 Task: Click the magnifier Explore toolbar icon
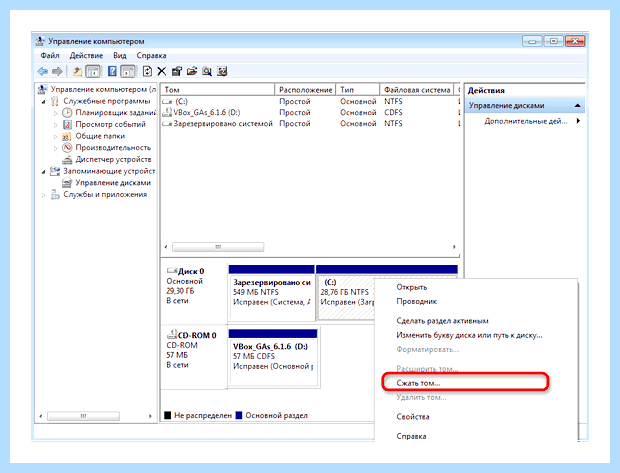click(x=207, y=72)
